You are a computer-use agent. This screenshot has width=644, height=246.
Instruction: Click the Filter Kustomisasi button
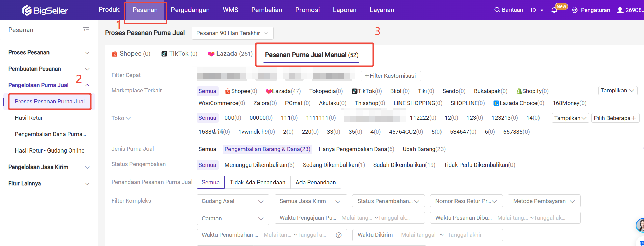click(x=391, y=76)
